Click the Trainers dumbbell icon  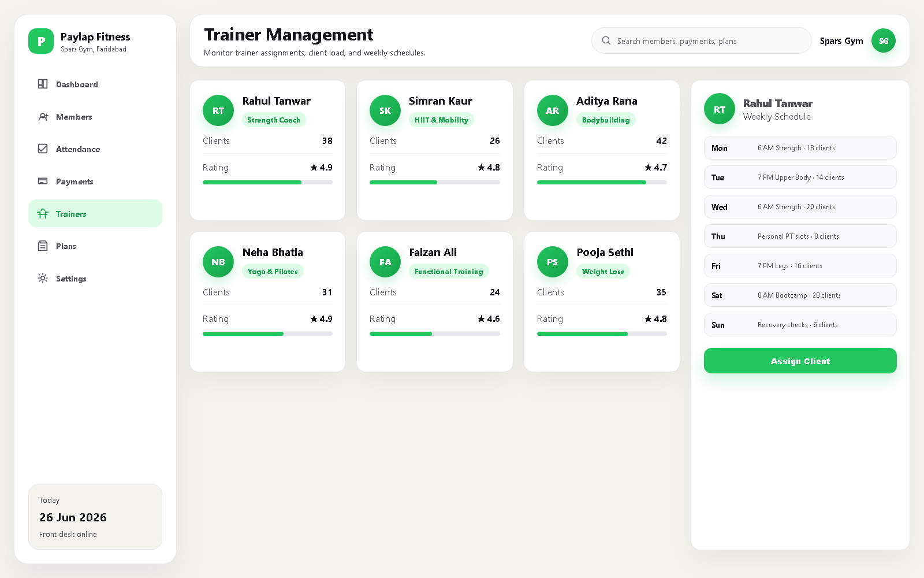click(43, 213)
